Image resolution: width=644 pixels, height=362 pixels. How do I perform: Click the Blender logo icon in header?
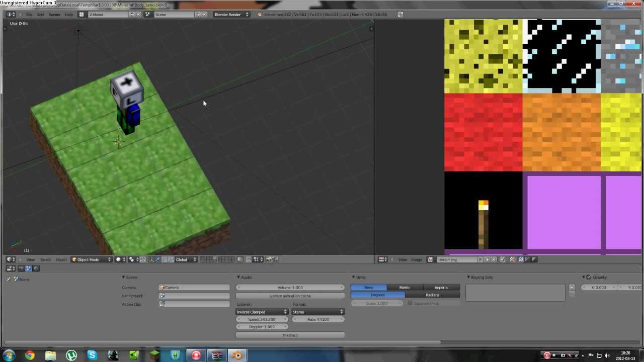point(260,15)
